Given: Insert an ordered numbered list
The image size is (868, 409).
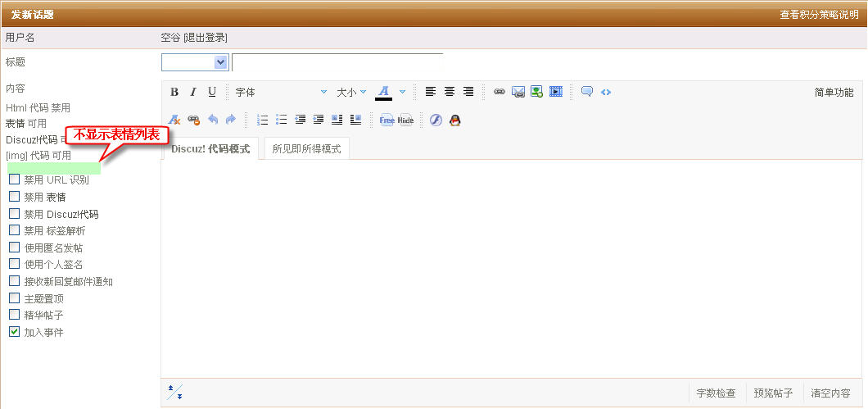Looking at the screenshot, I should coord(263,120).
